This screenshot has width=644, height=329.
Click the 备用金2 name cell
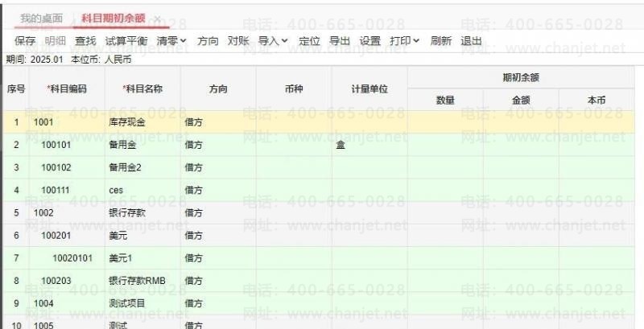(x=142, y=167)
